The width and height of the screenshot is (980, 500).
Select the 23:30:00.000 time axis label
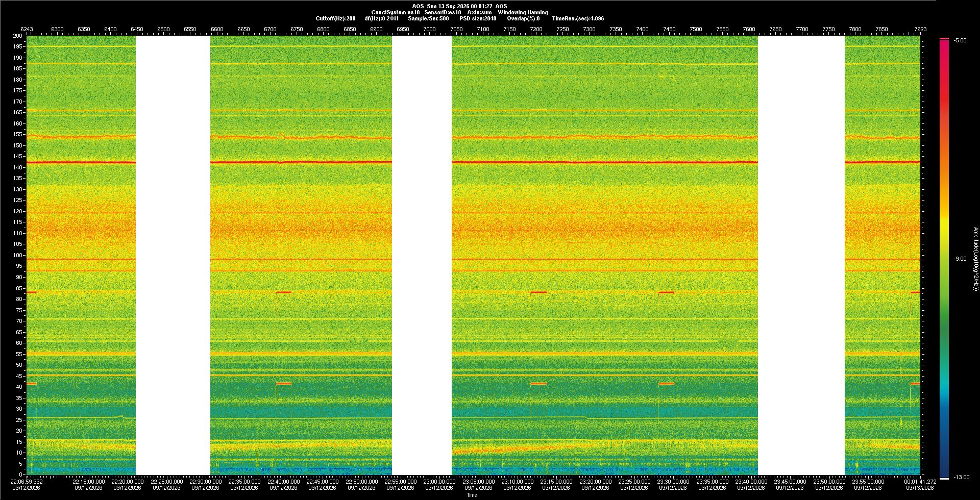tap(673, 482)
